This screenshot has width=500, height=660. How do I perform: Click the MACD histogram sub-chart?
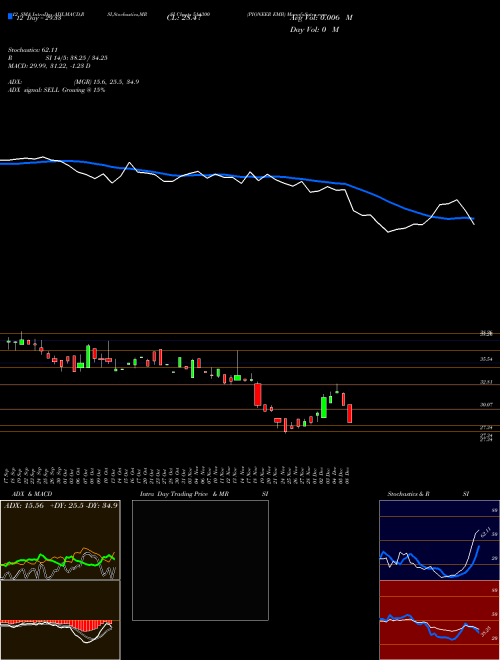tap(60, 620)
